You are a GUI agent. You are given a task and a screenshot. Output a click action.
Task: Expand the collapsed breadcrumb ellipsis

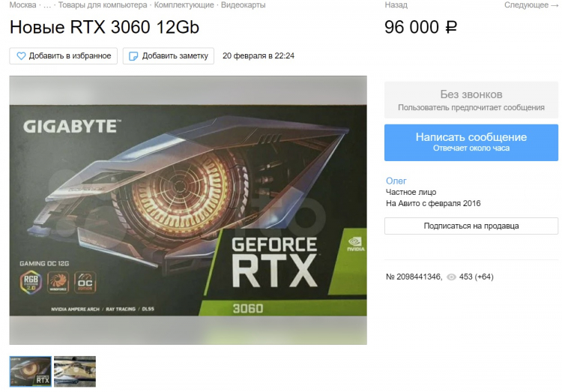(x=47, y=5)
